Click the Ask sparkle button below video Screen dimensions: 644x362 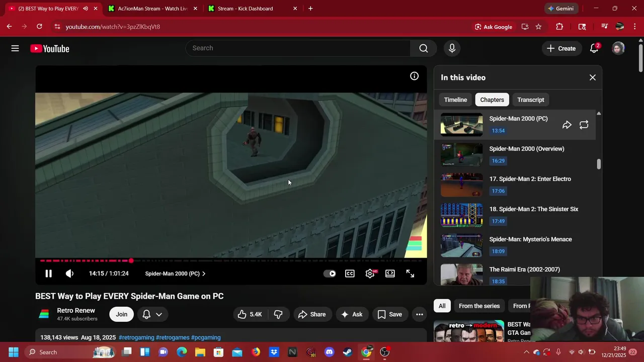pyautogui.click(x=352, y=314)
